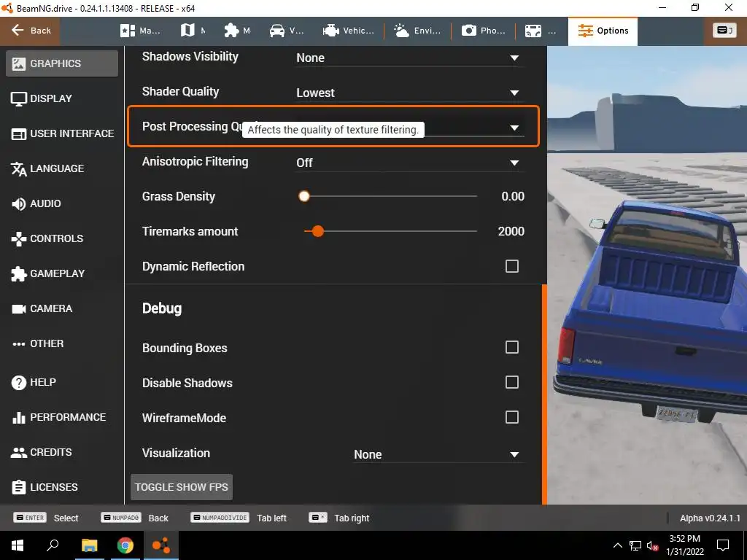The image size is (747, 560).
Task: Tick the Disable Shadows checkbox
Action: (511, 382)
